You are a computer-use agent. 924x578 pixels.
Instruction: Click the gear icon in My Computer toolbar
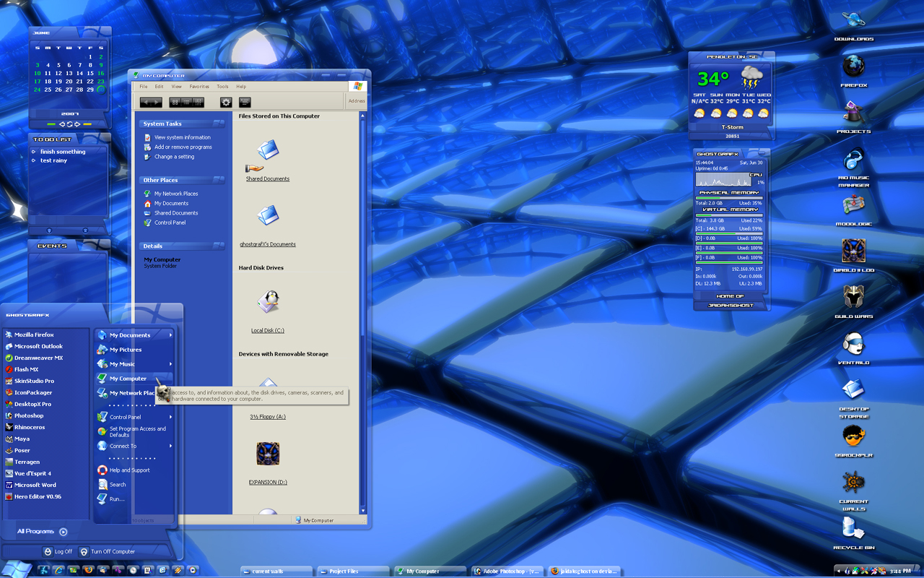point(226,103)
